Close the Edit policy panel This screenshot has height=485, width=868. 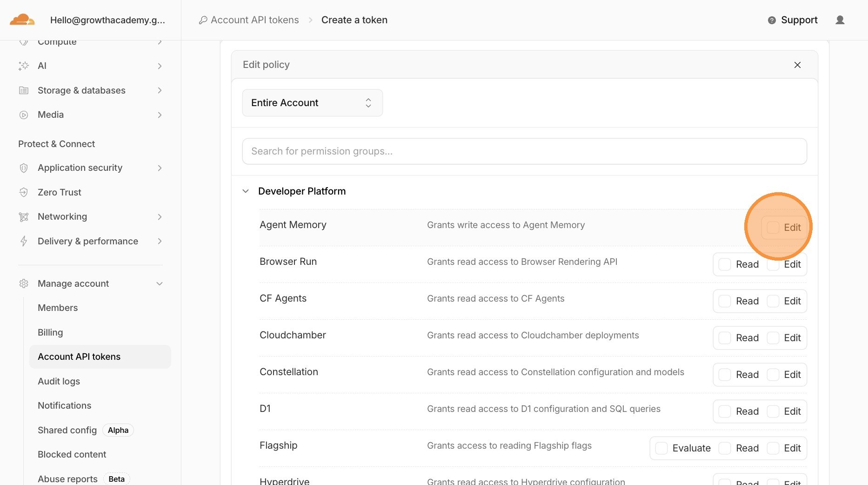[797, 65]
